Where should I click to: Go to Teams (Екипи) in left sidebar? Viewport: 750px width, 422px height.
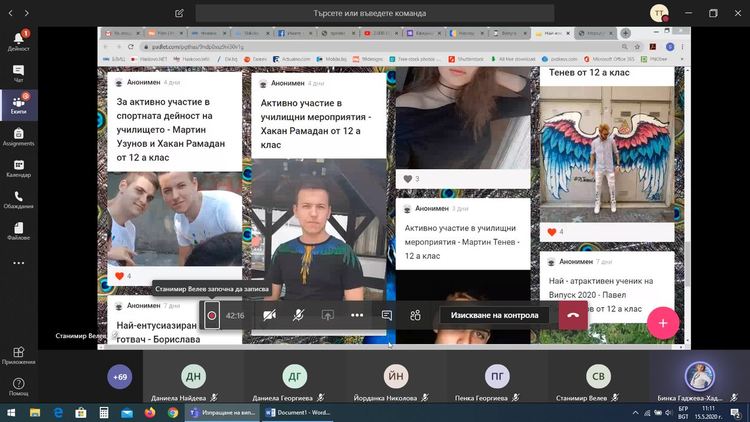18,105
